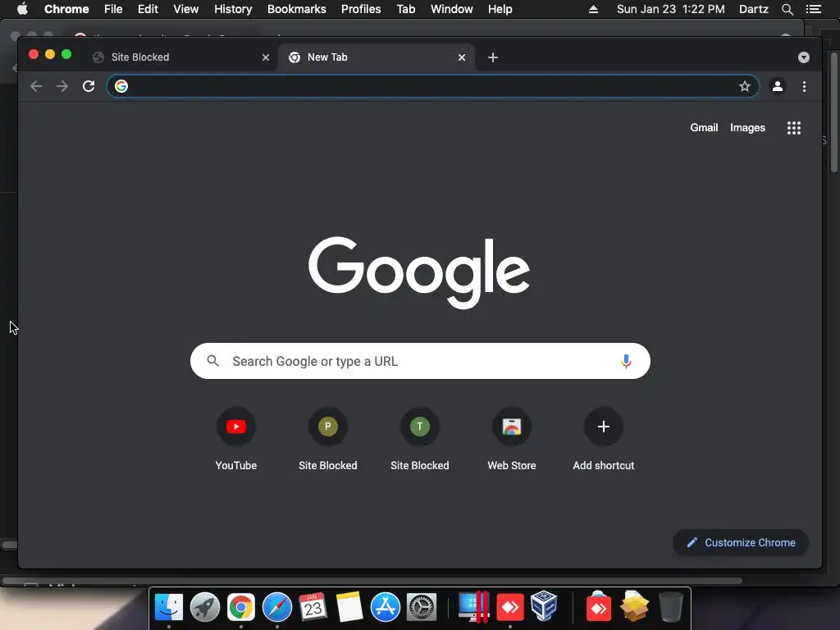Viewport: 840px width, 630px height.
Task: Close the Site Blocked tab
Action: 266,57
